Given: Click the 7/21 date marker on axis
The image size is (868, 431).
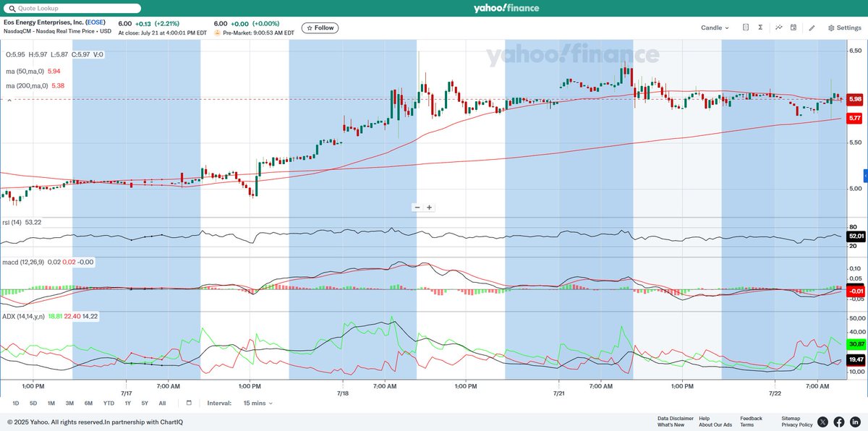Looking at the screenshot, I should (x=558, y=393).
